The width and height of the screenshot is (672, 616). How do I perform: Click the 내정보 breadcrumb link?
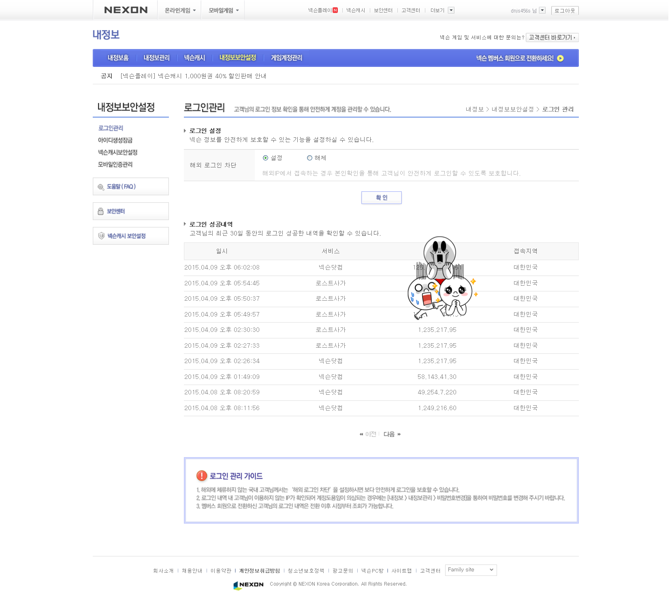[475, 109]
